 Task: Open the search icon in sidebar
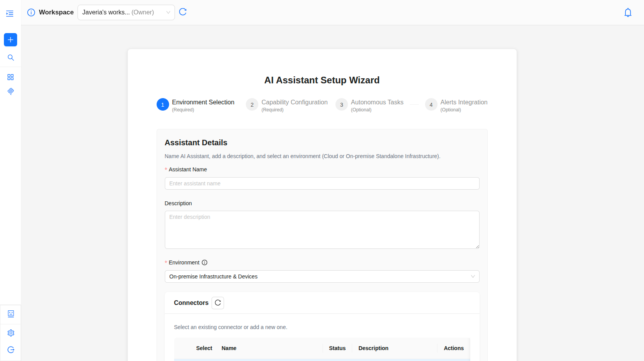[x=11, y=58]
